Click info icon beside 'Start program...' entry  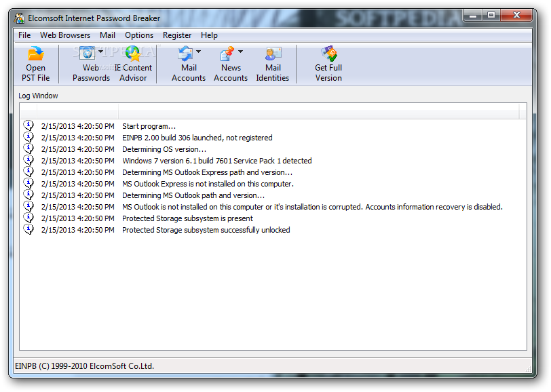pyautogui.click(x=28, y=125)
